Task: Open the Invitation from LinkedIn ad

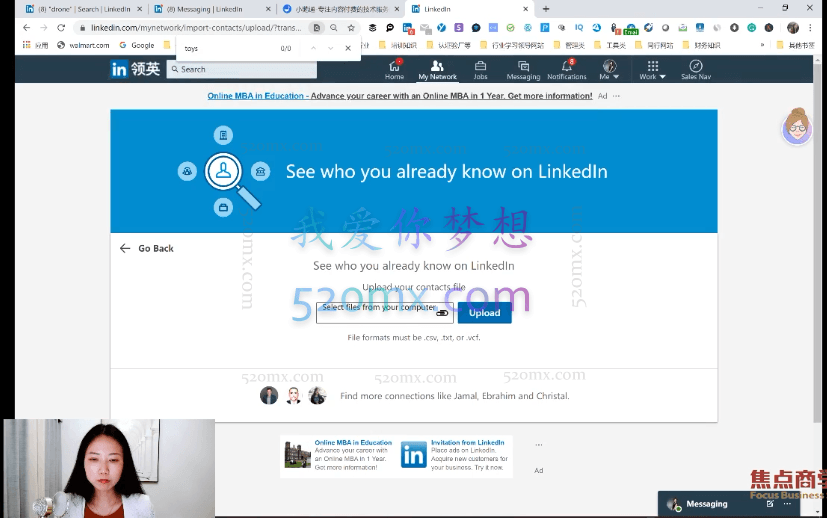Action: [455, 456]
